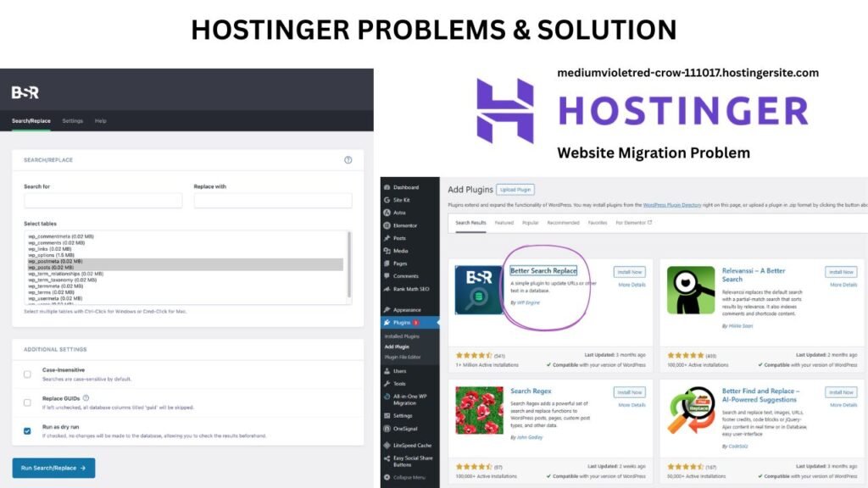
Task: Open the All-in-One WP Migration icon
Action: point(412,396)
